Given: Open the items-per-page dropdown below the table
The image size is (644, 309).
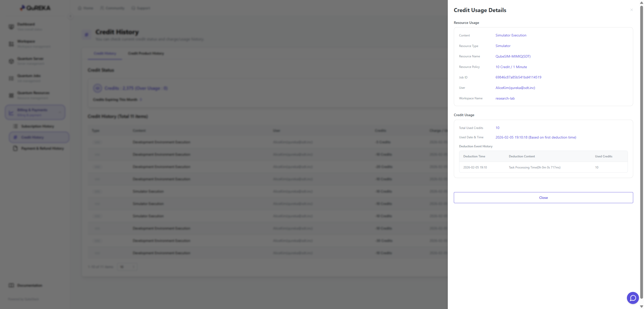Looking at the screenshot, I should click(127, 267).
